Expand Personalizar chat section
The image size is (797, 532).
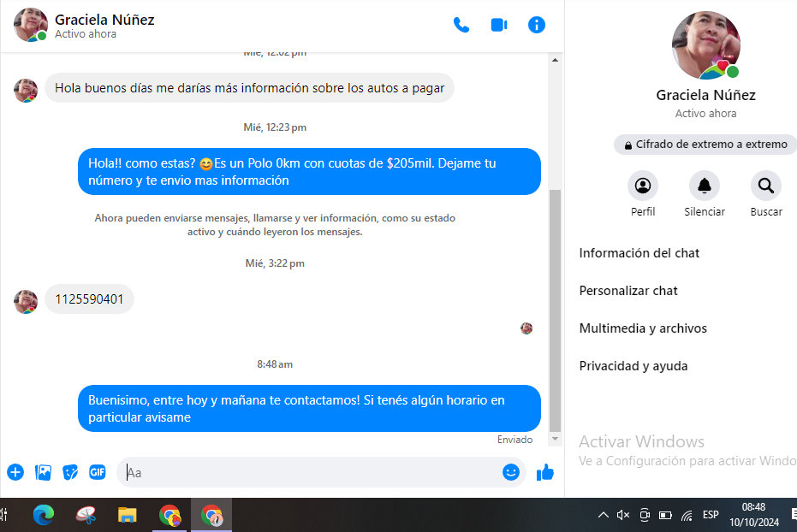tap(628, 291)
